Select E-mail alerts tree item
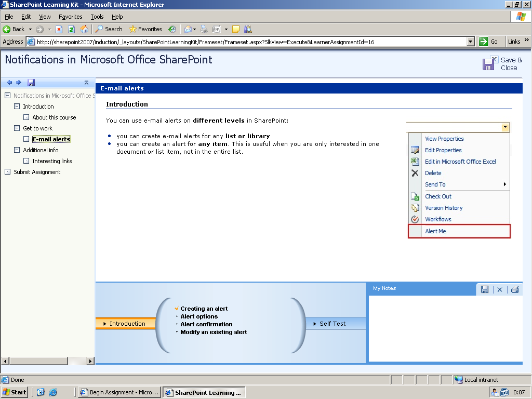The height and width of the screenshot is (399, 532). [x=51, y=139]
